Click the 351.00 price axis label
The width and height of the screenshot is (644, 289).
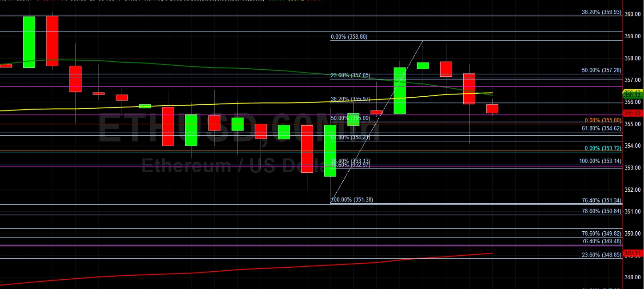click(632, 211)
